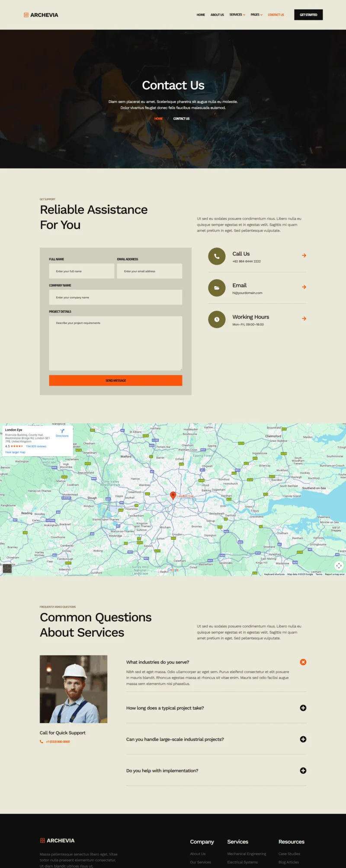Click the Home breadcrumb link in the hero

coord(159,118)
